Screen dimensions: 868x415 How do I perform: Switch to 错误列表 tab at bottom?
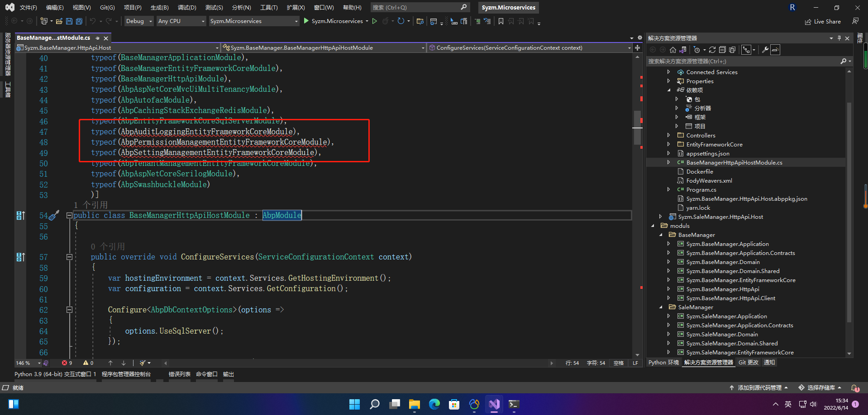(180, 374)
